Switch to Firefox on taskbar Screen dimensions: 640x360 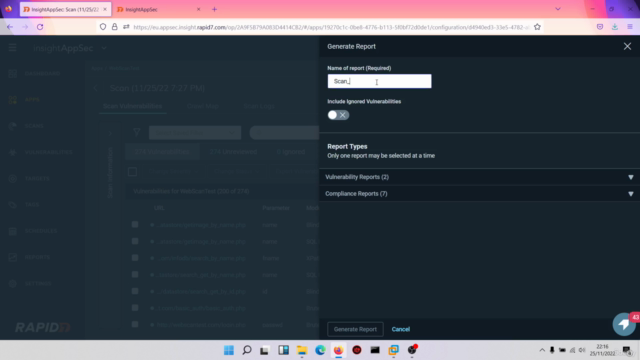pyautogui.click(x=338, y=350)
